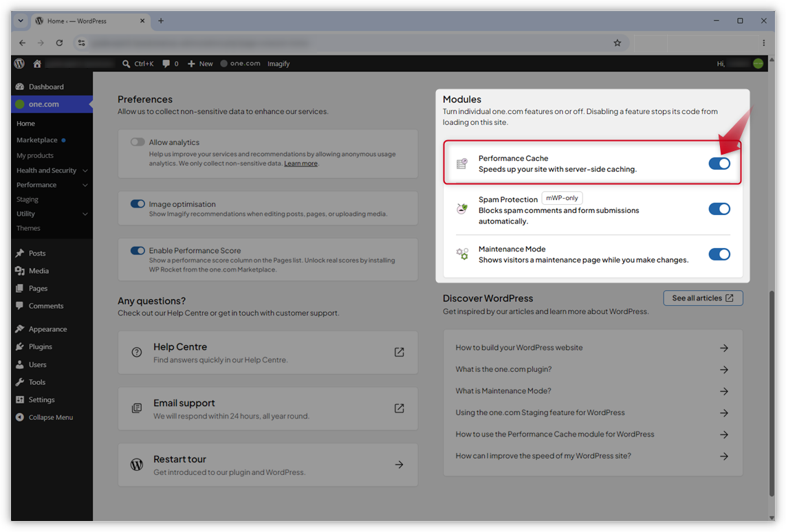786x532 pixels.
Task: Toggle Image optimisation switch
Action: point(138,204)
